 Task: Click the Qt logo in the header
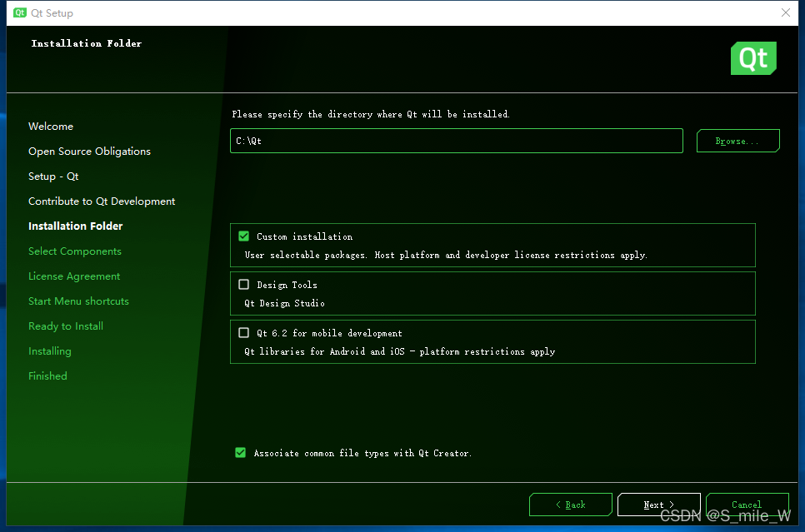[x=753, y=58]
